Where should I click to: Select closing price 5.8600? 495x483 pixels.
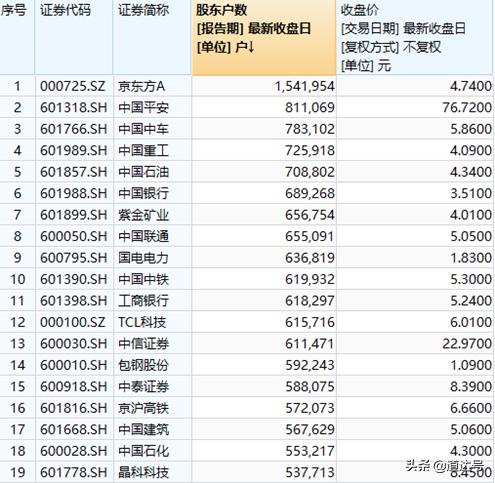[471, 129]
